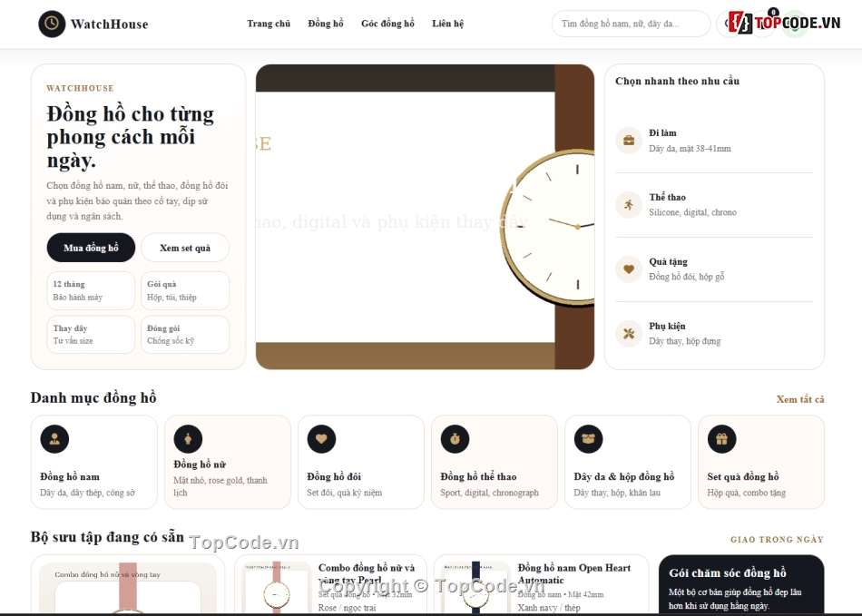Image resolution: width=862 pixels, height=616 pixels.
Task: Click the WatchHouse brand name
Action: click(x=110, y=24)
